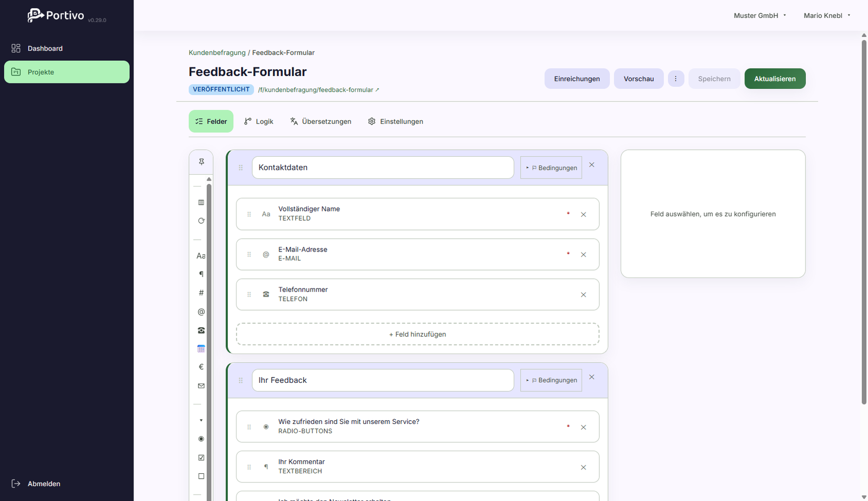Image resolution: width=868 pixels, height=501 pixels.
Task: Add a radio button field from palette
Action: pyautogui.click(x=201, y=439)
